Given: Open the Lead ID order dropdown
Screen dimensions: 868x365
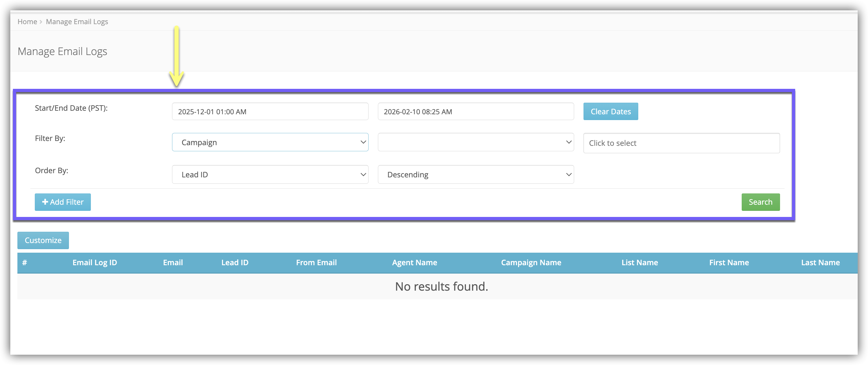Looking at the screenshot, I should [x=270, y=174].
